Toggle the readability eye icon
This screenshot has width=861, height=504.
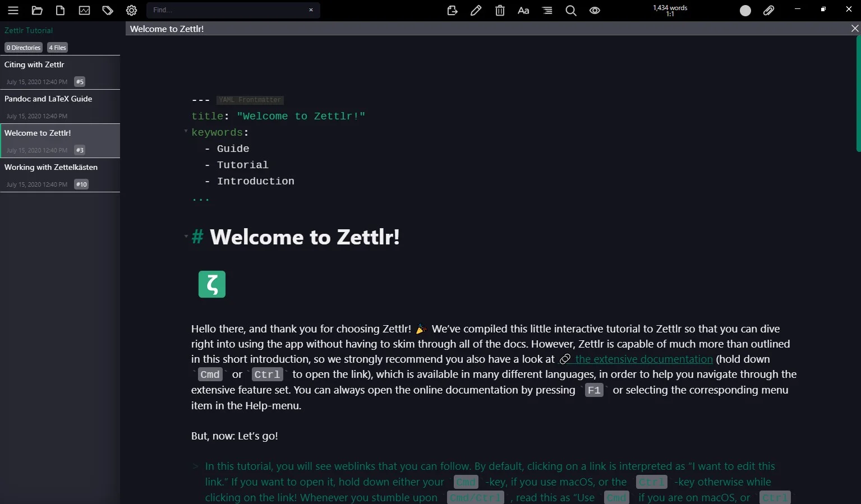coord(595,10)
